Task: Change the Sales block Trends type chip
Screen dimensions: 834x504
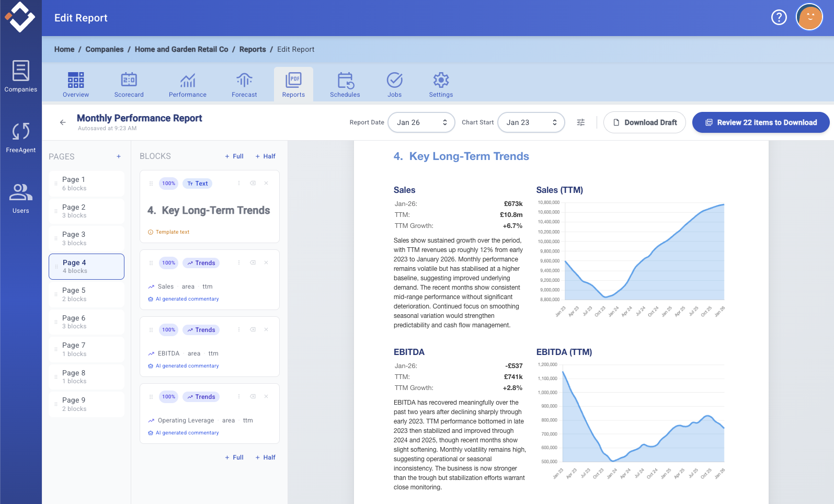Action: (x=201, y=263)
